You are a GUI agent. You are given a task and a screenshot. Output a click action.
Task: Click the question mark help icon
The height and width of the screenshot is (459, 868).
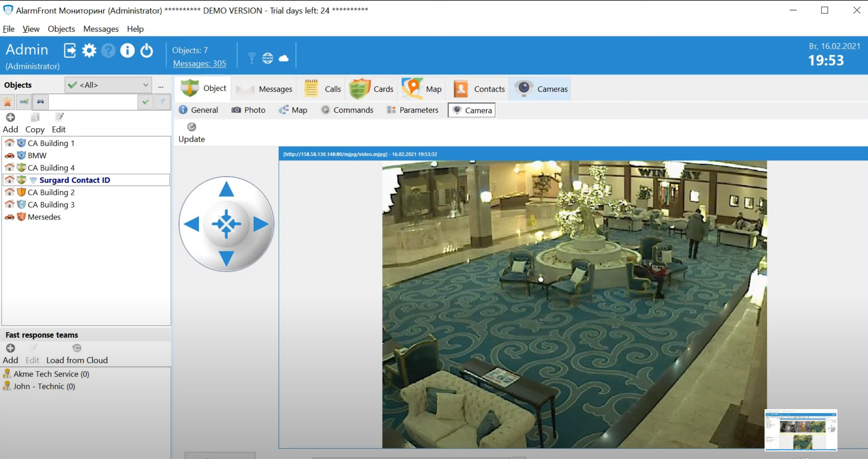coord(108,51)
